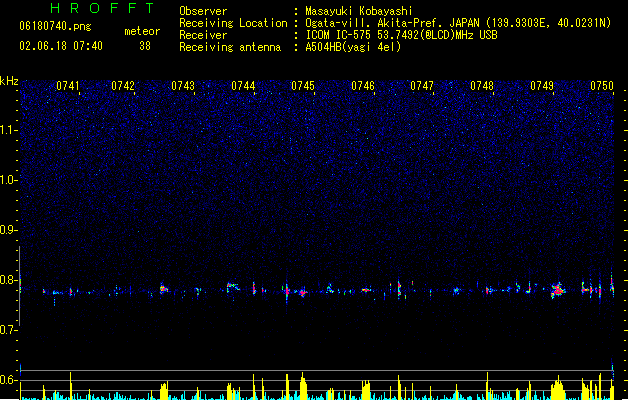
Task: Click the timestamp 02.06.18 07:40
Action: (61, 46)
